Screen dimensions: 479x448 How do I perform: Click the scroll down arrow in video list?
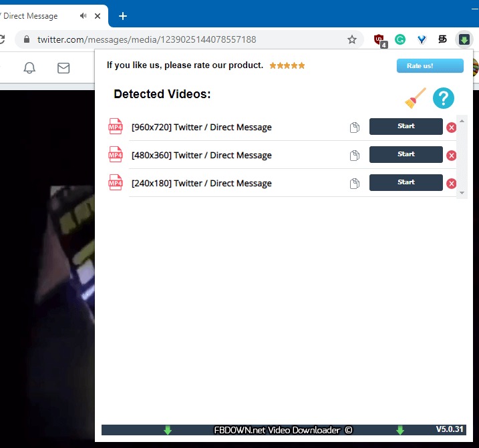(x=462, y=193)
